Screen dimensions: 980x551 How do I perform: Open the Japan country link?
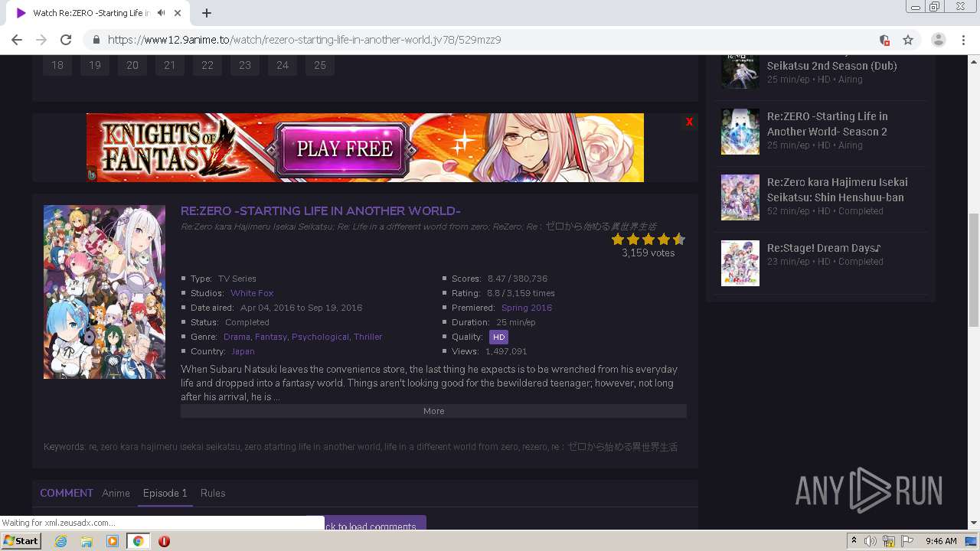243,351
